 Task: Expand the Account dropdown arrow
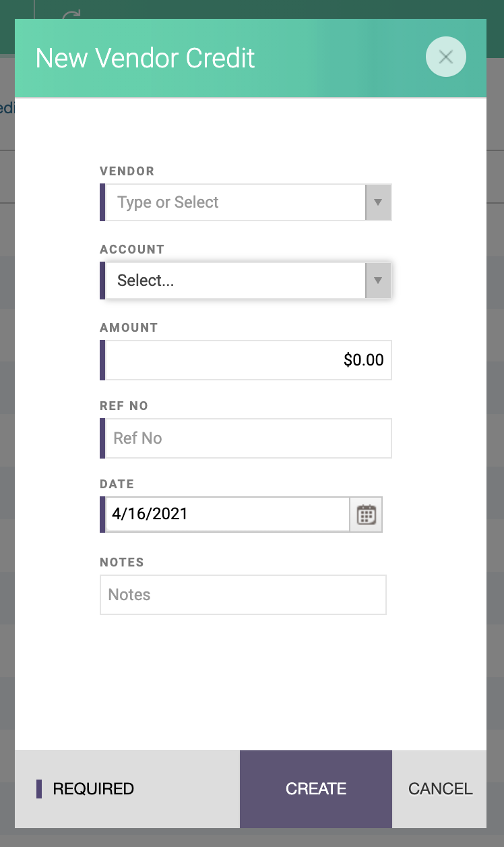coord(378,281)
